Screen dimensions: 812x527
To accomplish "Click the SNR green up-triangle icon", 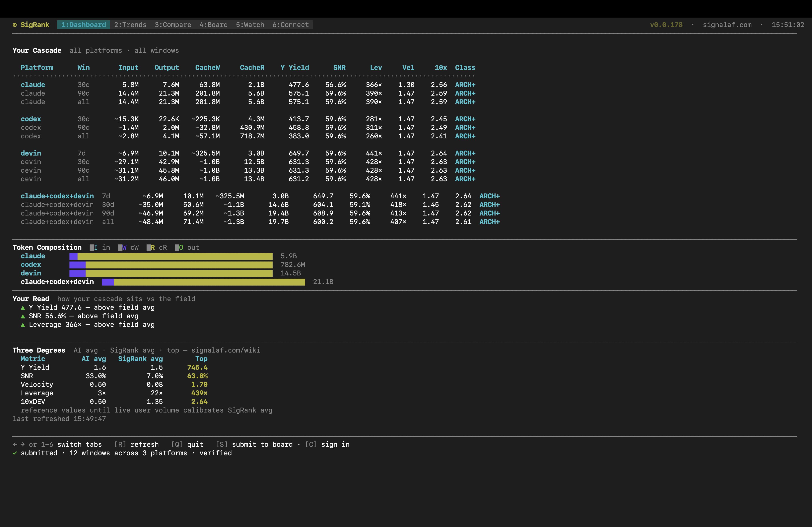I will click(23, 316).
